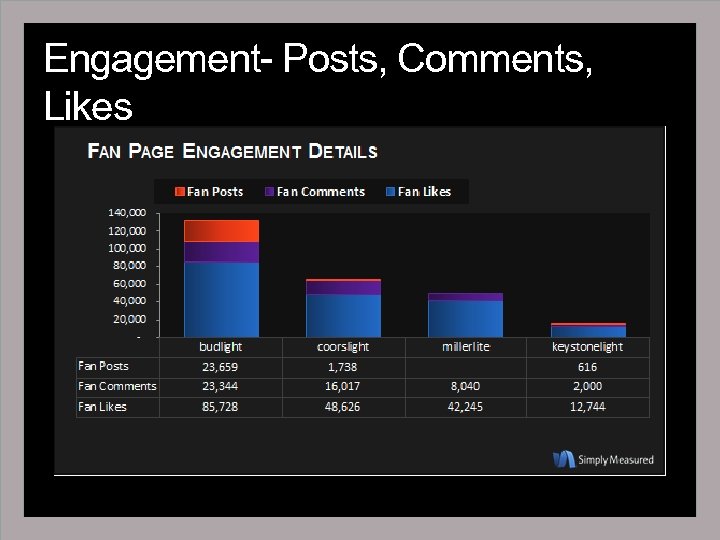Click the red Fan Posts legend swatch
Screen dimensions: 720x540
[x=180, y=191]
